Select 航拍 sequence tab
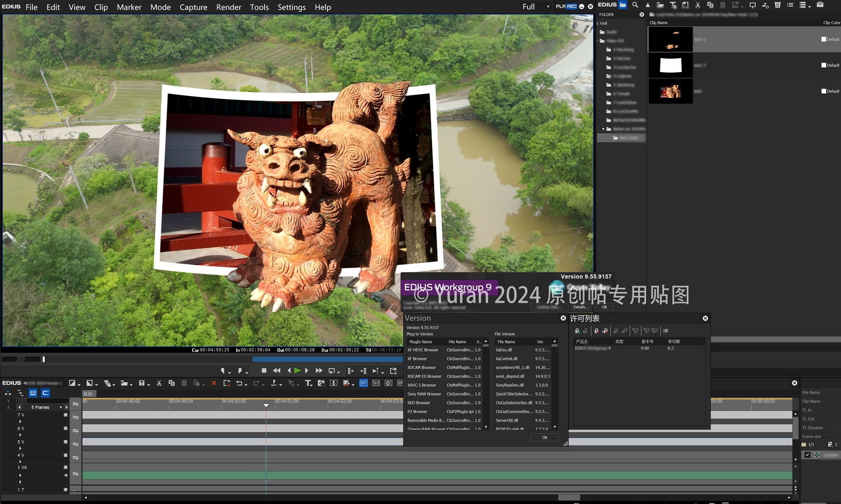 88,393
